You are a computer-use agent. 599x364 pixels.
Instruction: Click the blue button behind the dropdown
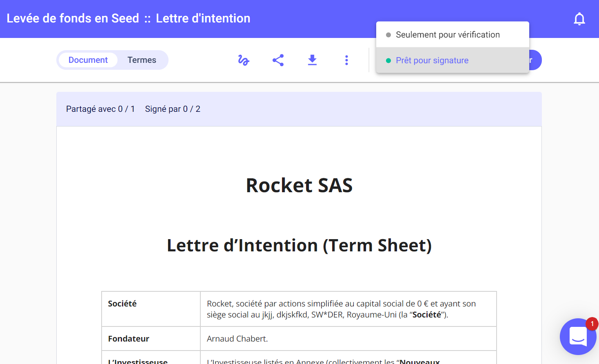point(535,60)
